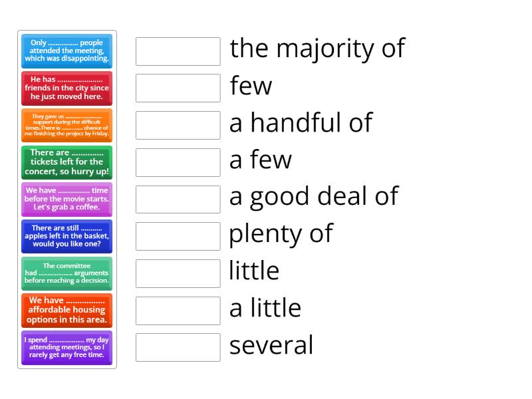Viewport: 532px width, 399px height.
Task: Select the red card about moving to the city
Action: (x=66, y=88)
